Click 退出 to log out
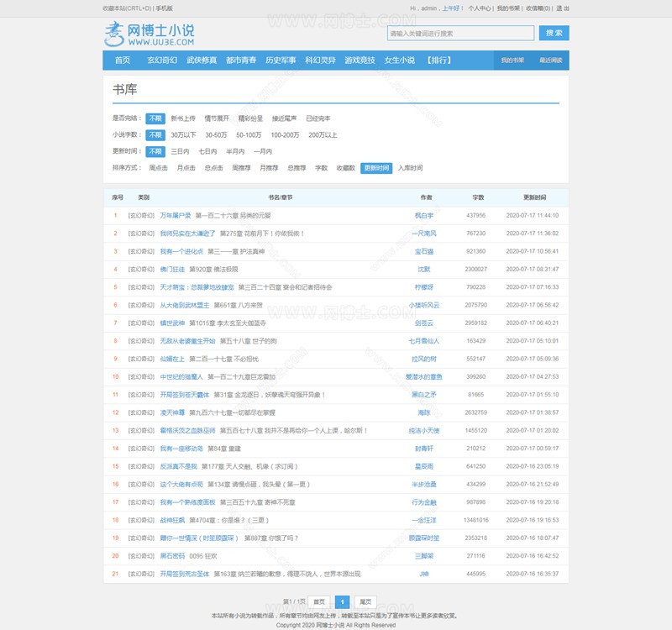This screenshot has width=672, height=630. coord(563,8)
